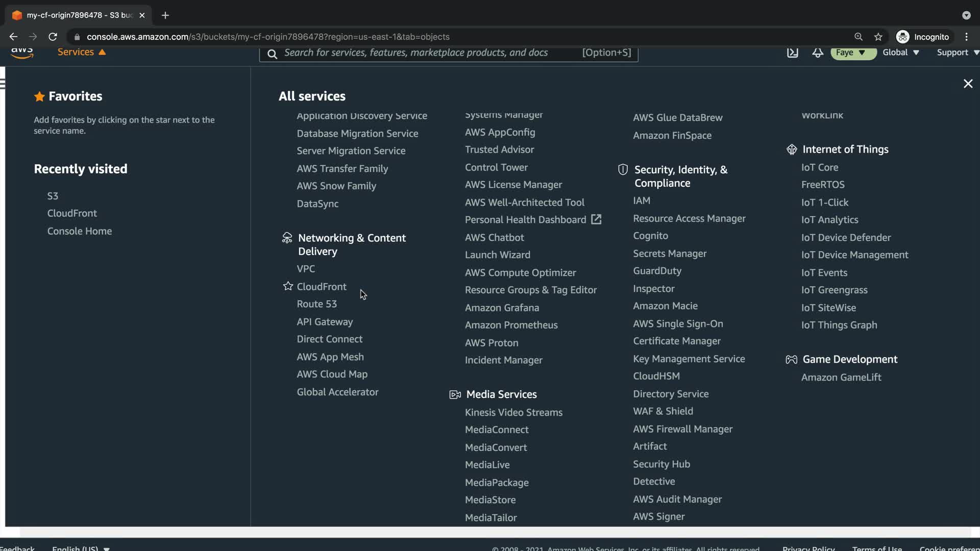Open the Global region dropdown
The height and width of the screenshot is (551, 980).
tap(900, 53)
